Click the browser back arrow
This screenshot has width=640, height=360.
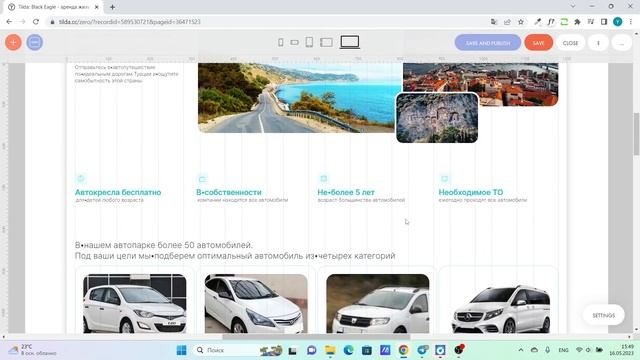(9, 22)
